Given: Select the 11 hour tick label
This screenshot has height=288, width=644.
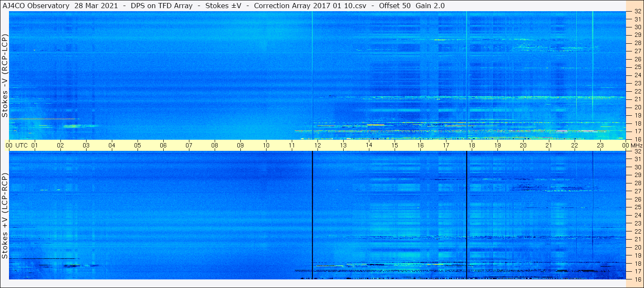Looking at the screenshot, I should pos(292,146).
